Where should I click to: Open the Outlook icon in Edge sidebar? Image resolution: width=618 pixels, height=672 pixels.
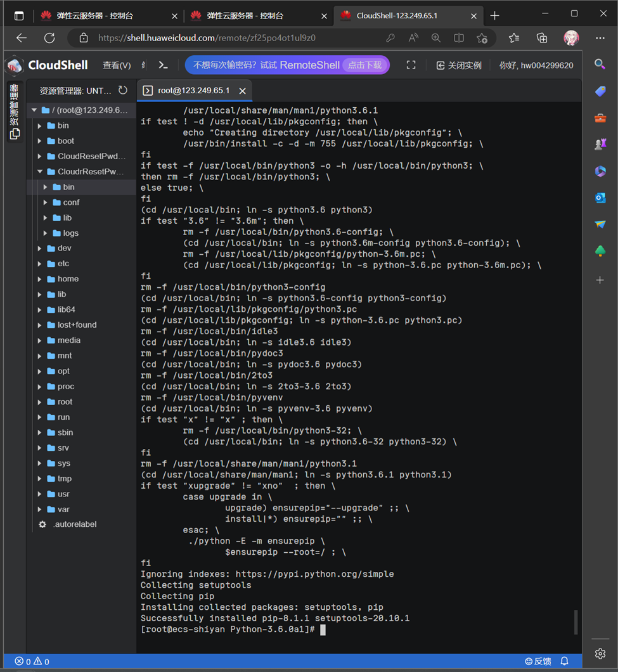[x=600, y=198]
